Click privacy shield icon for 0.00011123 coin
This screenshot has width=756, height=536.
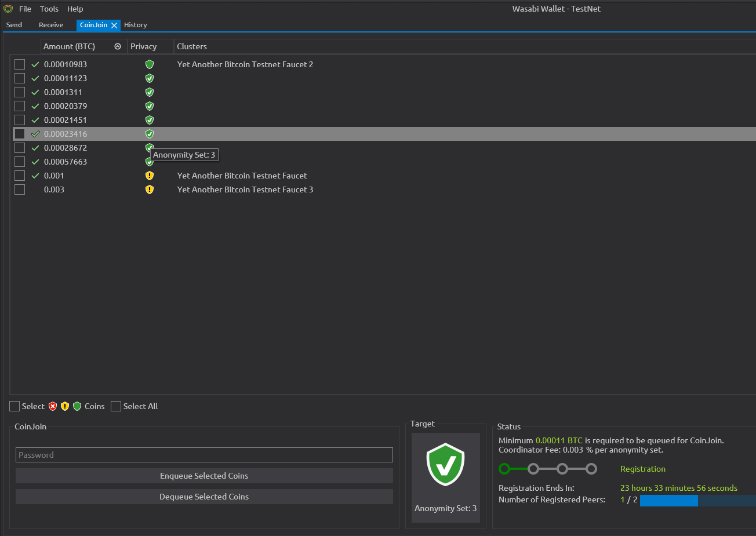[x=150, y=78]
